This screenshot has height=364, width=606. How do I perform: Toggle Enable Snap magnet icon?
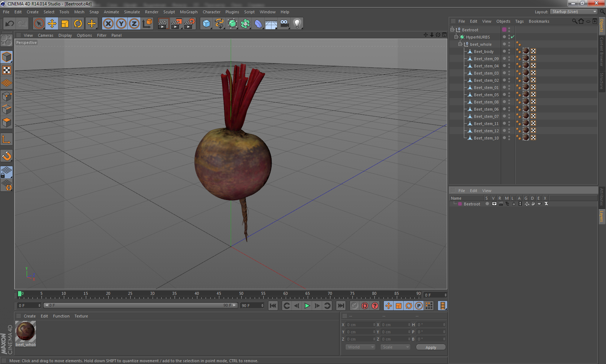(7, 156)
